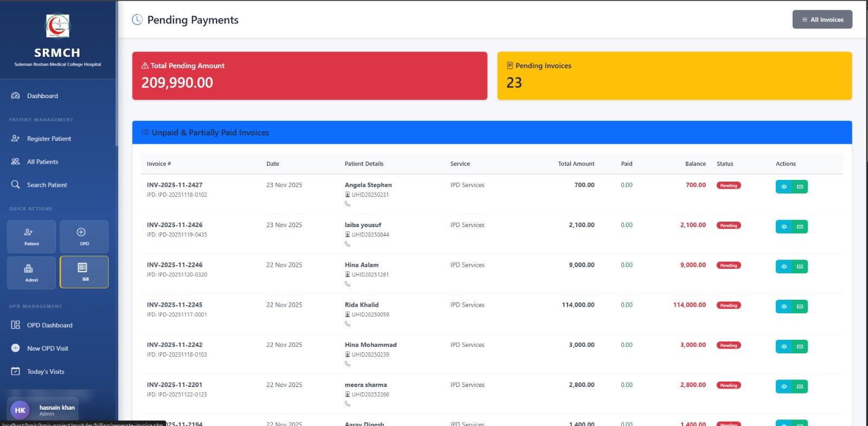Click the Total Pending Amount card
This screenshot has width=868, height=426.
click(310, 76)
